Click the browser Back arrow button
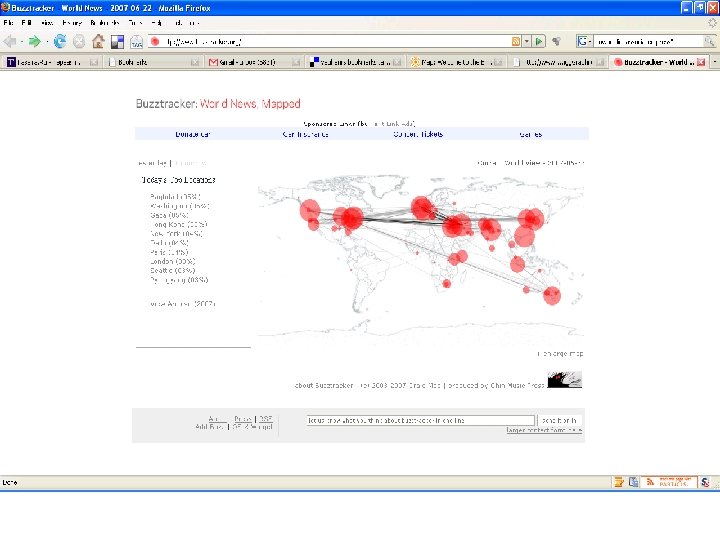This screenshot has width=720, height=540. 10,42
